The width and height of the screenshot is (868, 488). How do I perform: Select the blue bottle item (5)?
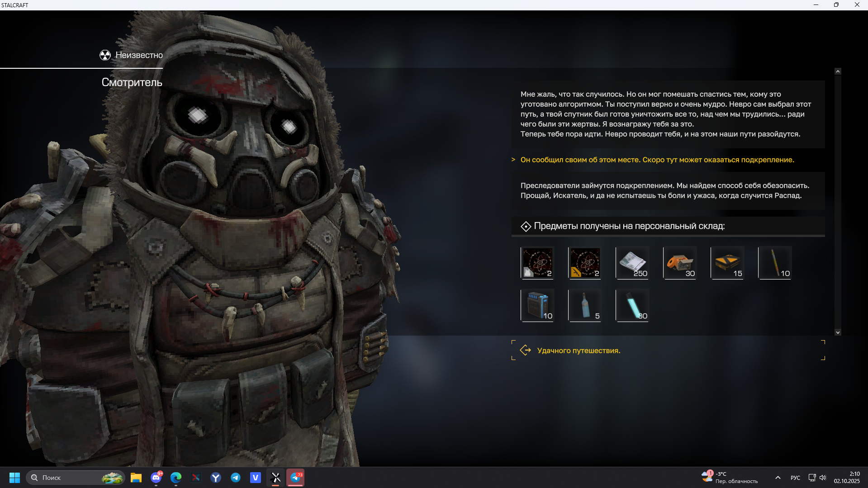(x=585, y=305)
